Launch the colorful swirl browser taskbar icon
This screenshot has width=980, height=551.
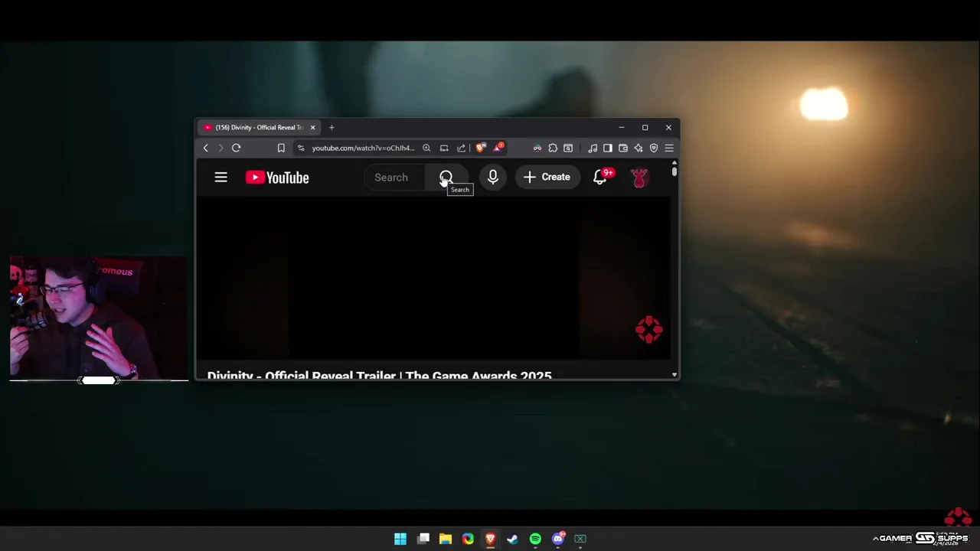468,539
